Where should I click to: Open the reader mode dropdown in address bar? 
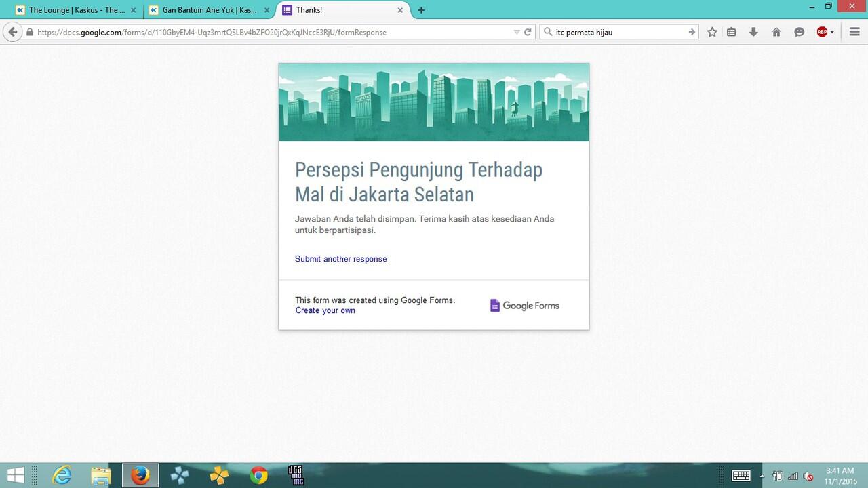click(x=517, y=32)
